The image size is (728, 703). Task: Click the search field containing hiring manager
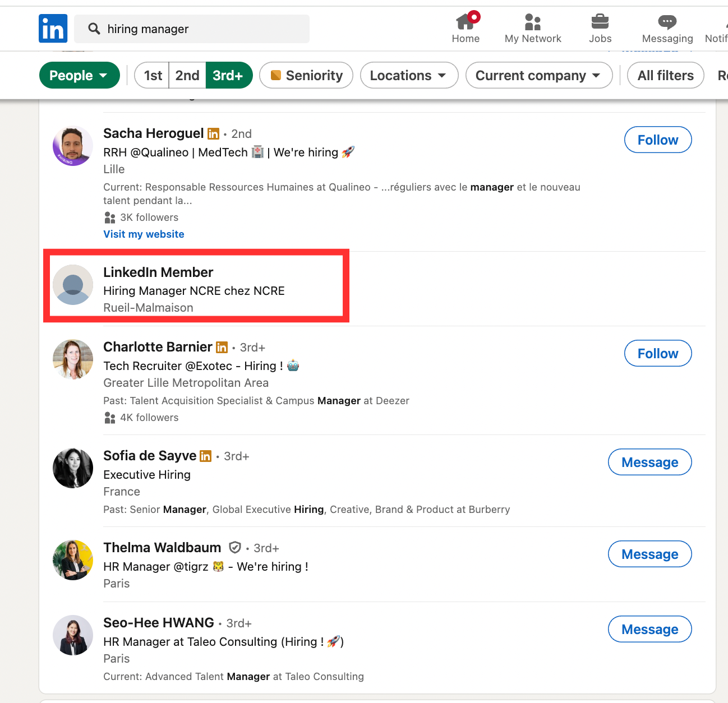tap(192, 29)
